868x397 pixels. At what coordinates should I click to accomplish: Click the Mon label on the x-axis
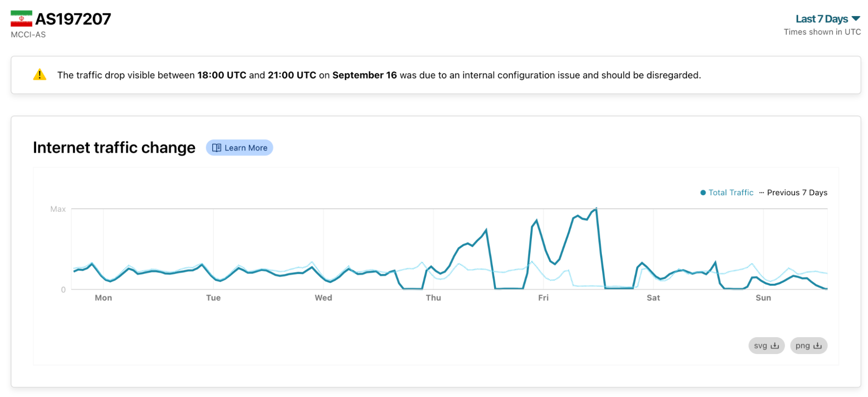coord(103,298)
